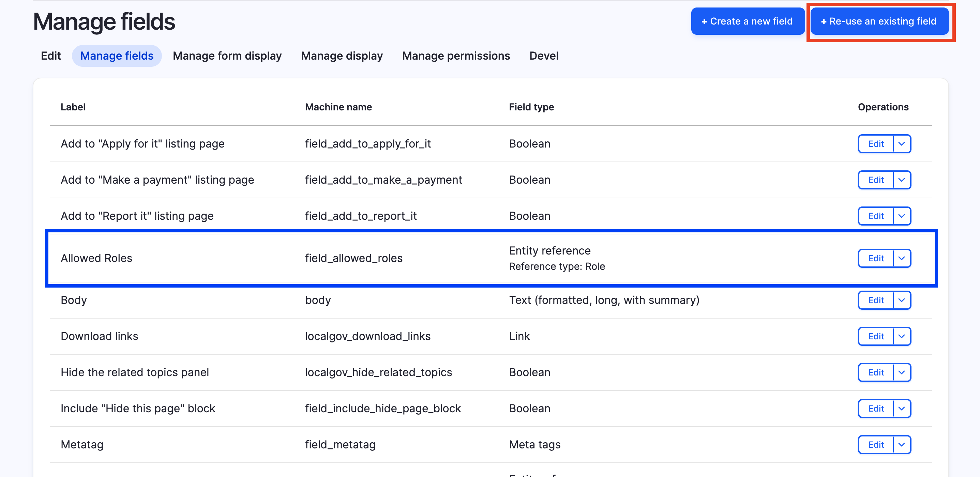Edit the Include "Hide this page" block field
This screenshot has width=980, height=477.
876,408
